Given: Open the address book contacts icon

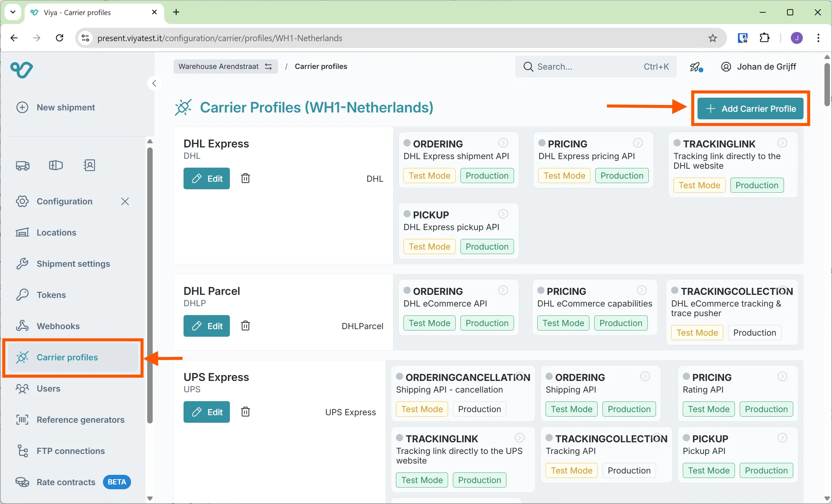Looking at the screenshot, I should click(x=89, y=166).
